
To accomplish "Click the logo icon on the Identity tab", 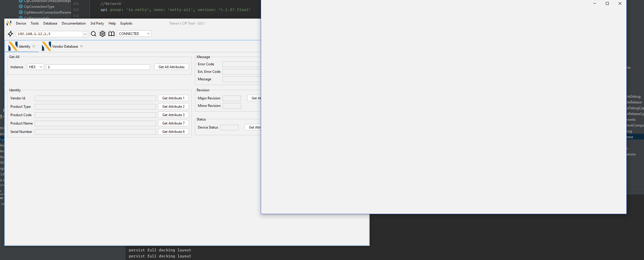I will click(13, 46).
